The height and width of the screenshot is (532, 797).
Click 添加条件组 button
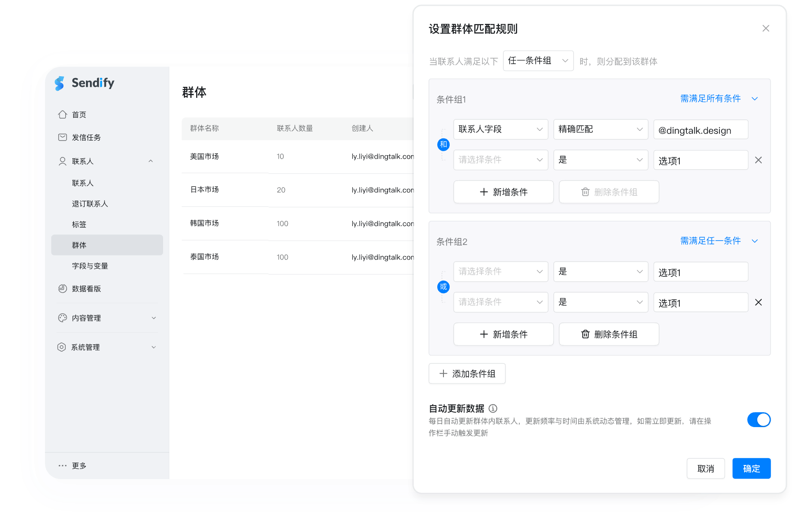point(467,374)
